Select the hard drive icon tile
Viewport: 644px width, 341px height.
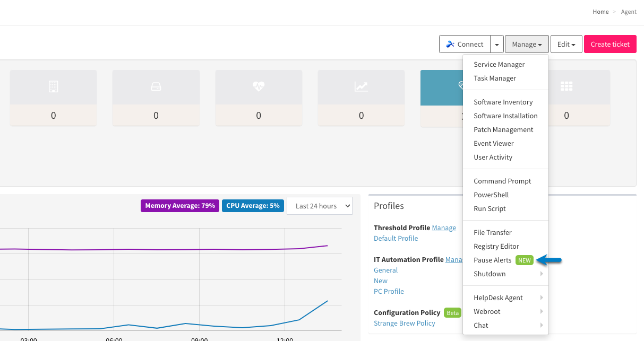coord(156,98)
